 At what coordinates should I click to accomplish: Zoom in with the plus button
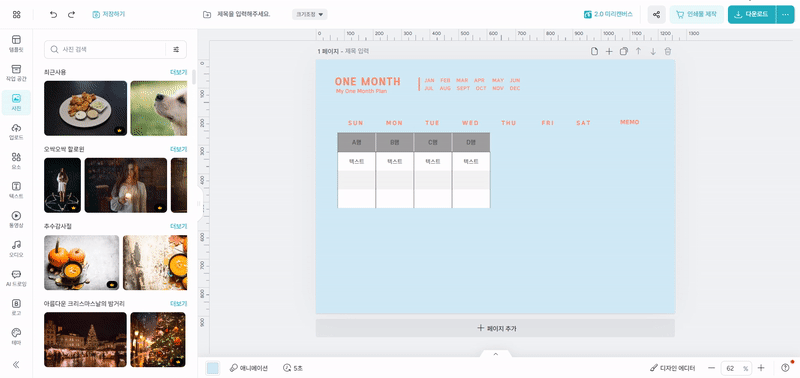[x=761, y=368]
